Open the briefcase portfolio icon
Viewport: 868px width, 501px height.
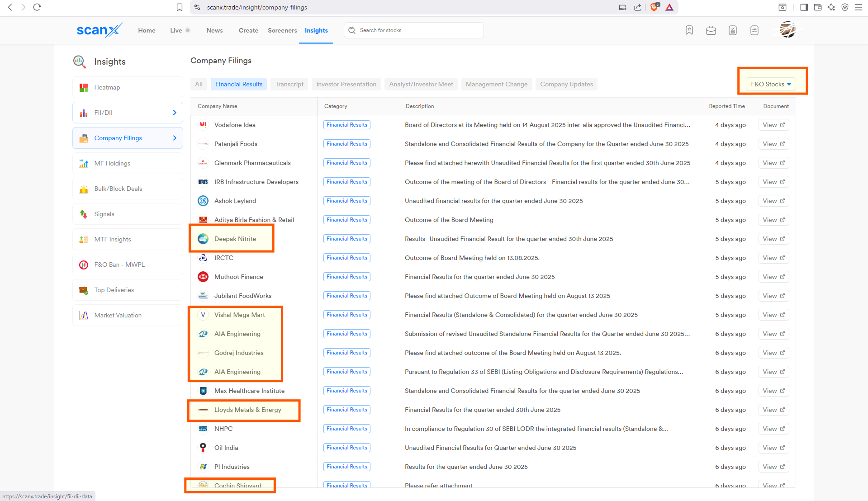[x=711, y=30]
